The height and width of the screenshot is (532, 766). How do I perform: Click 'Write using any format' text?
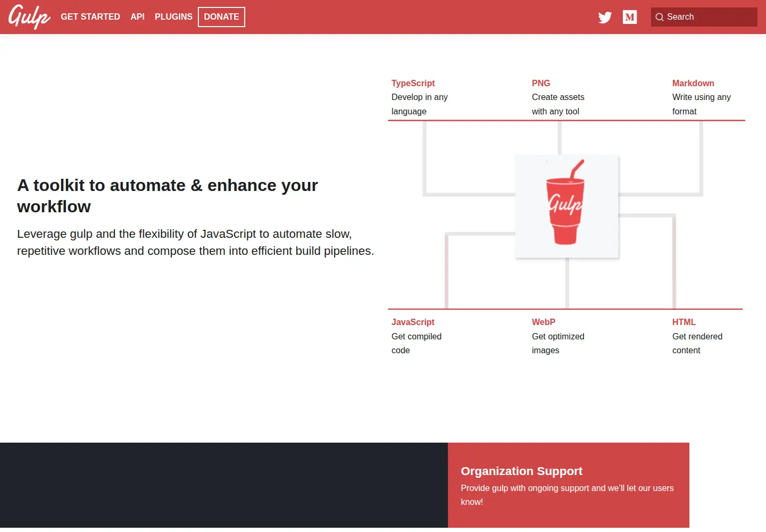coord(702,104)
